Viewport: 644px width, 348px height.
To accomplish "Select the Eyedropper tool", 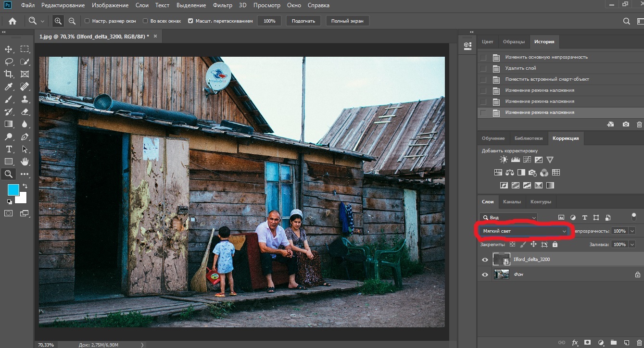I will point(9,87).
